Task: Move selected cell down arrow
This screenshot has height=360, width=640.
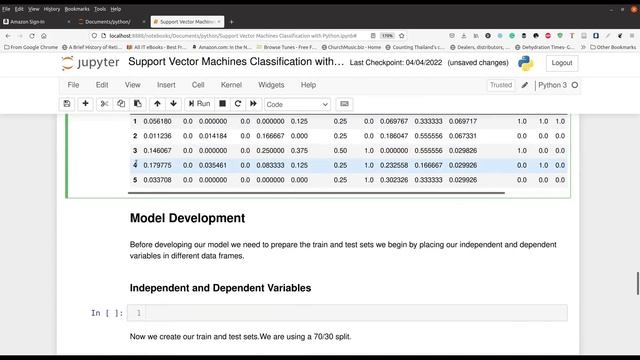Action: pos(173,104)
